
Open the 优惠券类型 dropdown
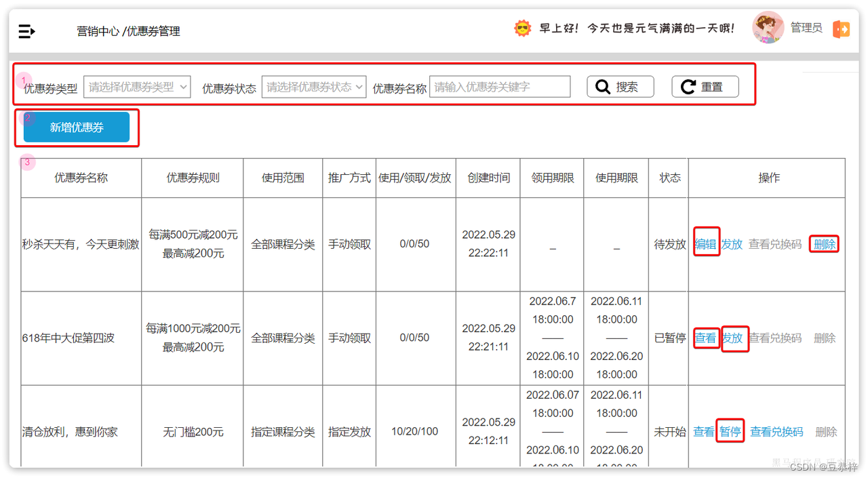(x=137, y=87)
